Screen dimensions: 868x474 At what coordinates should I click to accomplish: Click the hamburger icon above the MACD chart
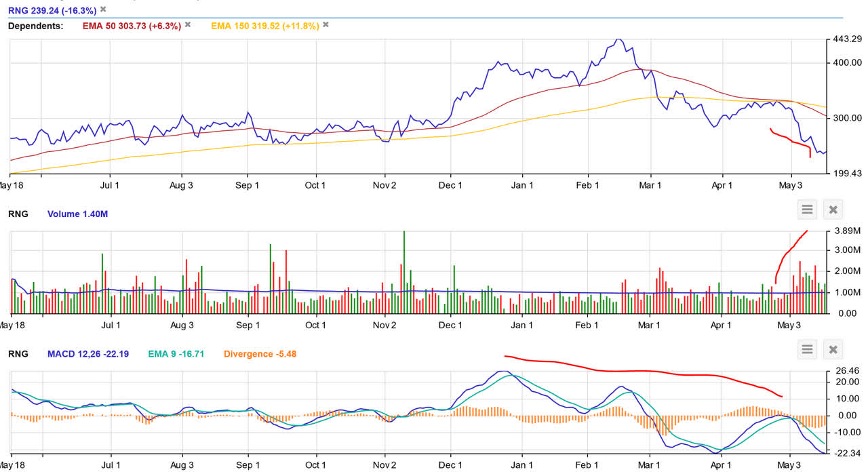point(806,349)
